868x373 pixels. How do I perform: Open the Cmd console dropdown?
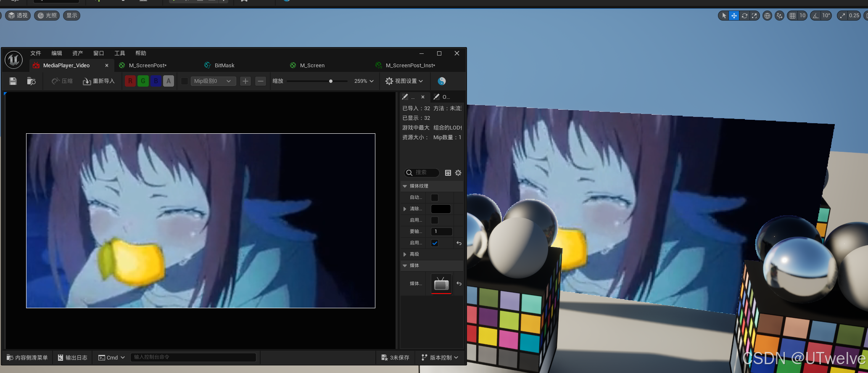pyautogui.click(x=111, y=357)
